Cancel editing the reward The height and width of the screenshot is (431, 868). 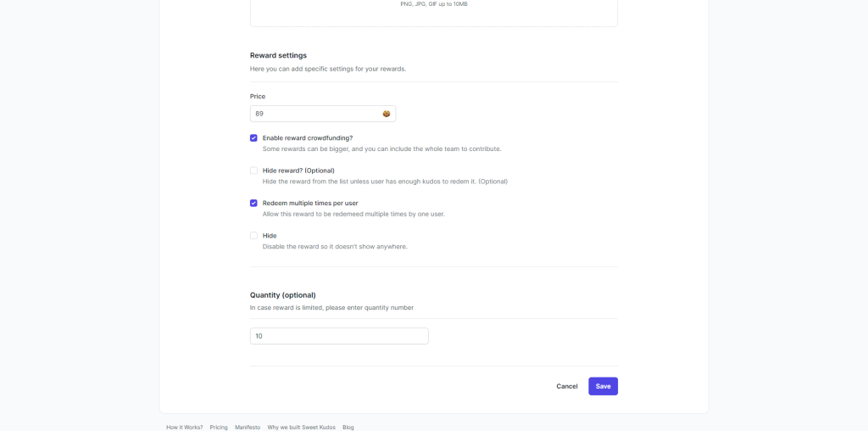pyautogui.click(x=567, y=386)
